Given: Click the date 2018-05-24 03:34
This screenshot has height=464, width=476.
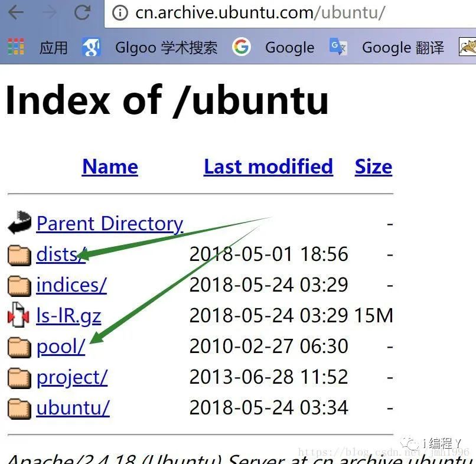Looking at the screenshot, I should pyautogui.click(x=269, y=407).
